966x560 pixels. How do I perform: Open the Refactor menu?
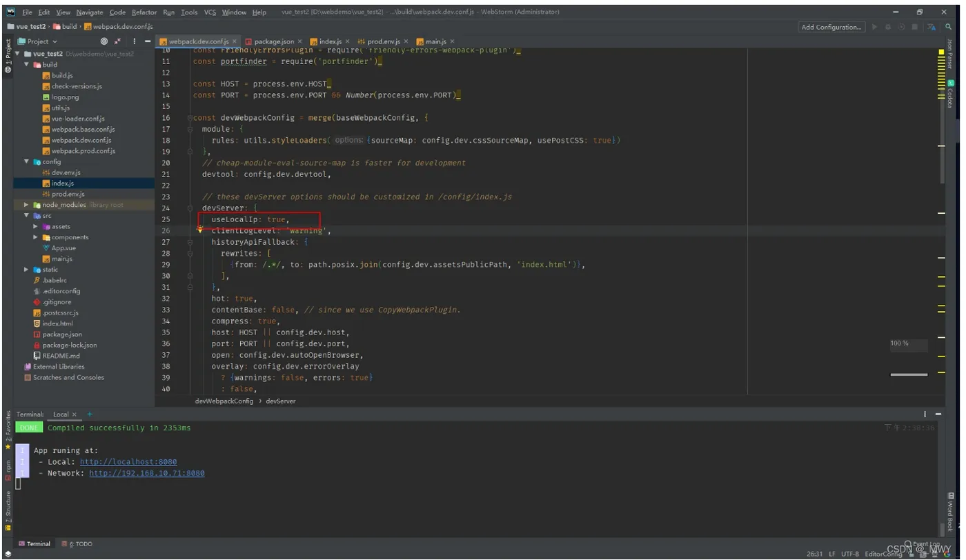coord(144,12)
